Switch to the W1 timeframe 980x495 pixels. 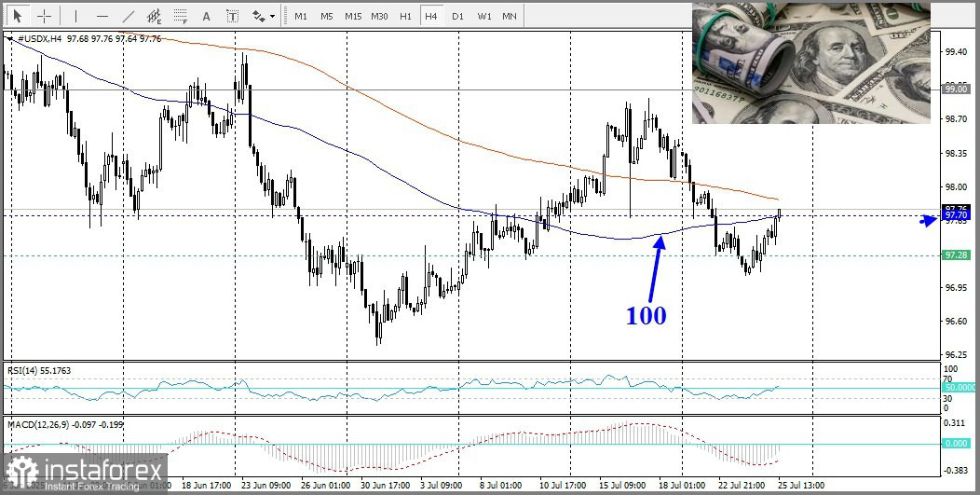(x=484, y=16)
